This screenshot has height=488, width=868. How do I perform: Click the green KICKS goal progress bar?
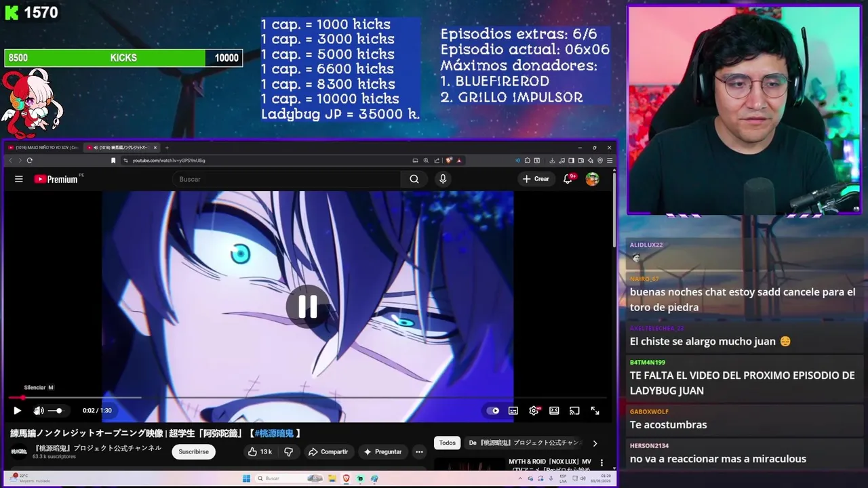point(123,58)
